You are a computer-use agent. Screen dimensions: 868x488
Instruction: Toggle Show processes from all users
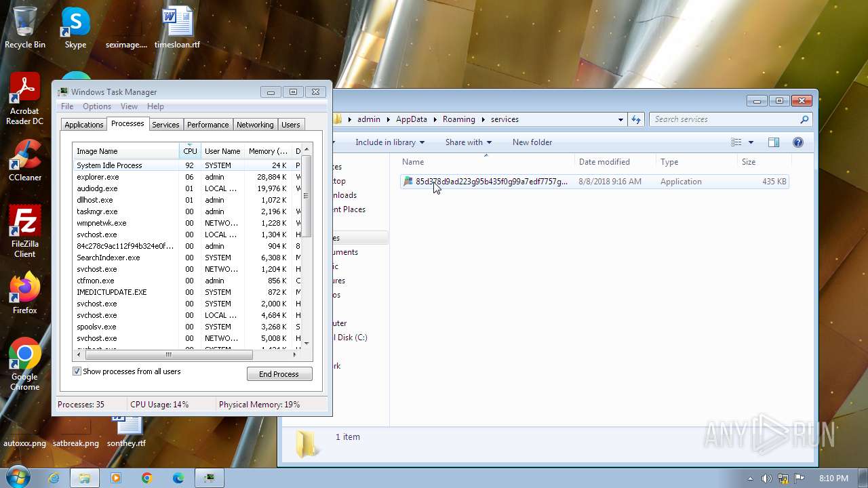(x=77, y=371)
